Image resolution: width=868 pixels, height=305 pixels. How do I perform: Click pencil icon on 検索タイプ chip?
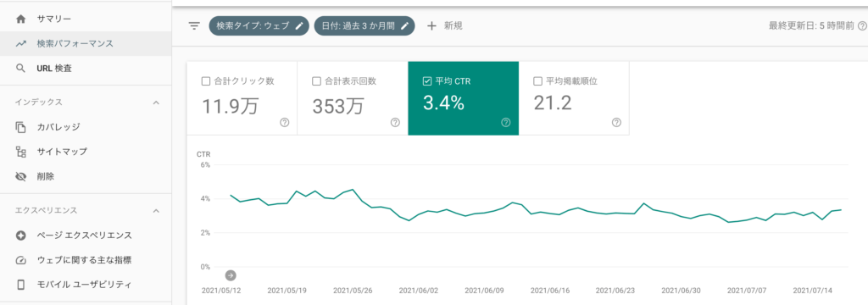click(x=299, y=26)
